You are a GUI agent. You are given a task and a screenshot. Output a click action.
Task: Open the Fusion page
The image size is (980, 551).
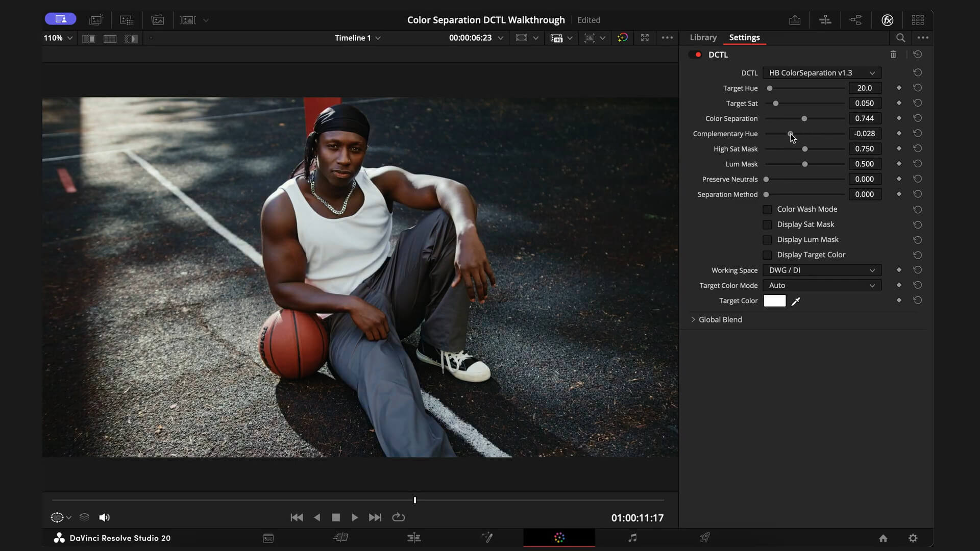tap(487, 538)
